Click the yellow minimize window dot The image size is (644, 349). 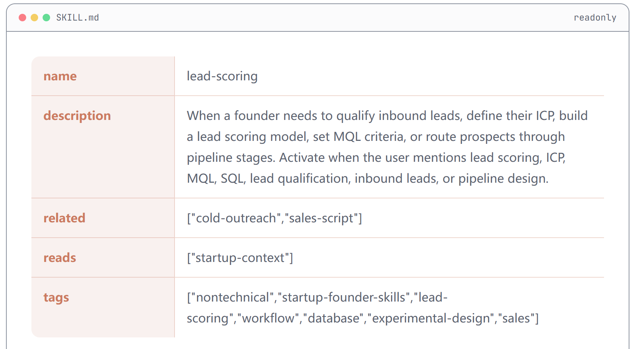(x=34, y=18)
